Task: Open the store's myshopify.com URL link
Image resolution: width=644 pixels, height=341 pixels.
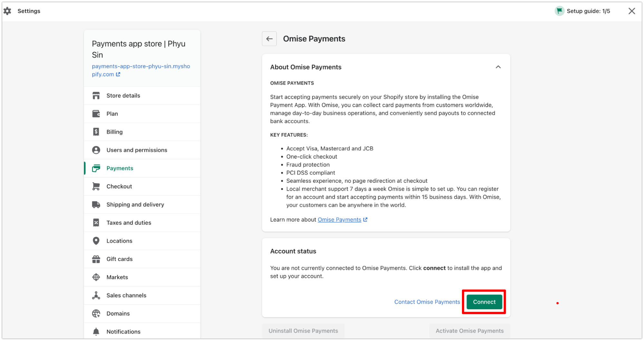Action: [x=141, y=70]
